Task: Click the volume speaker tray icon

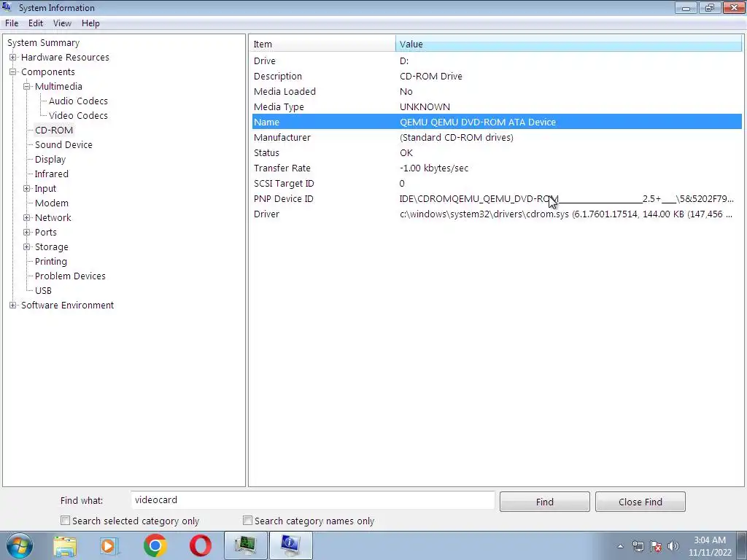Action: 673,546
